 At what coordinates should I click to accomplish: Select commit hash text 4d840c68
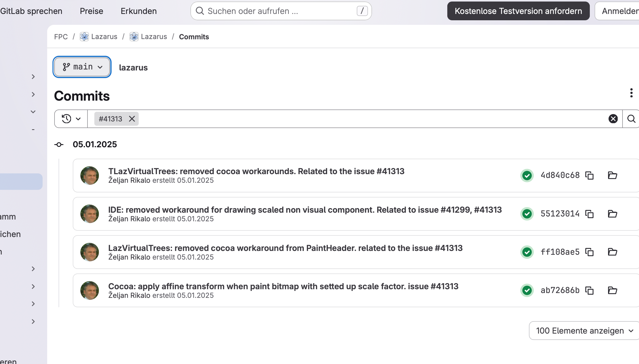pos(560,175)
